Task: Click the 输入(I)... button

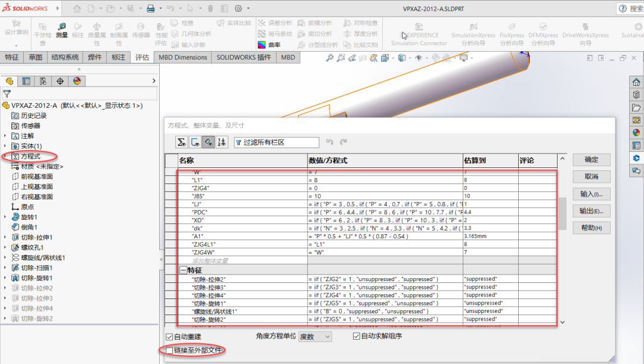Action: coord(592,194)
